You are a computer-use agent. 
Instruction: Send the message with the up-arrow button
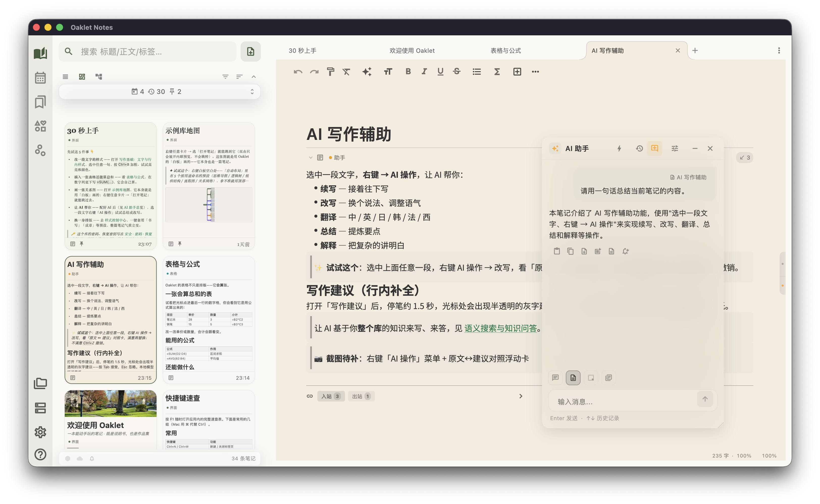pos(705,399)
